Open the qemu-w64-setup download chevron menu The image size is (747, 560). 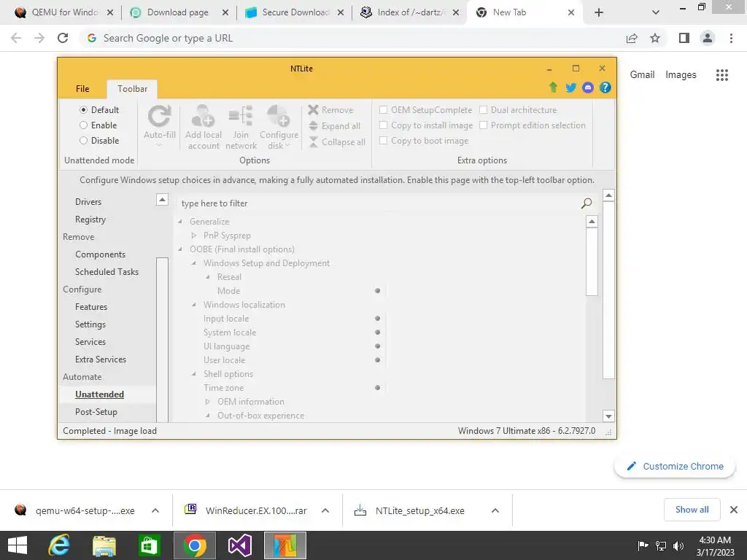(155, 510)
